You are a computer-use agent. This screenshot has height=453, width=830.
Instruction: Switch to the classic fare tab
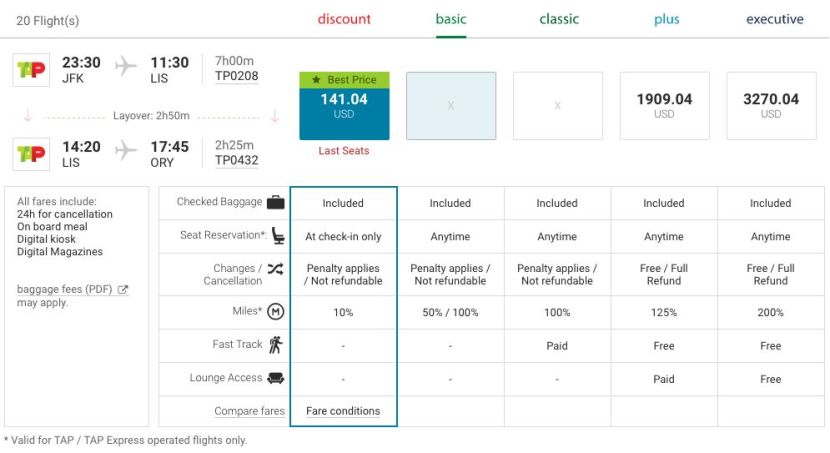pyautogui.click(x=559, y=19)
